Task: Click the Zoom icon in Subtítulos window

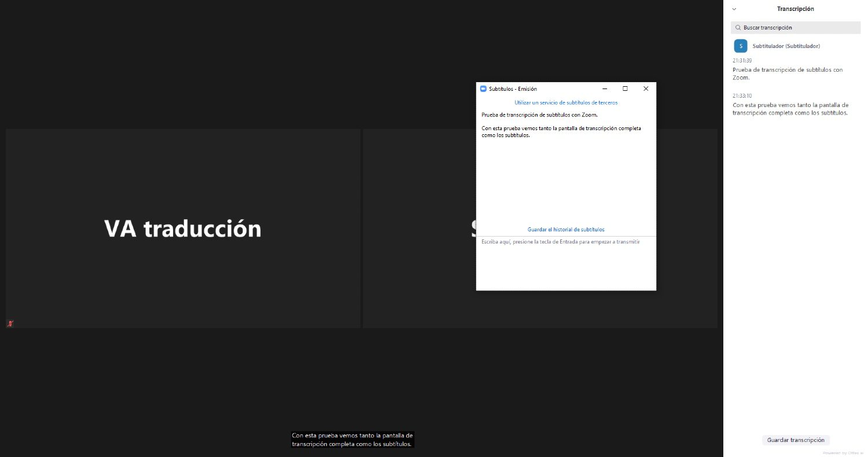Action: tap(483, 89)
